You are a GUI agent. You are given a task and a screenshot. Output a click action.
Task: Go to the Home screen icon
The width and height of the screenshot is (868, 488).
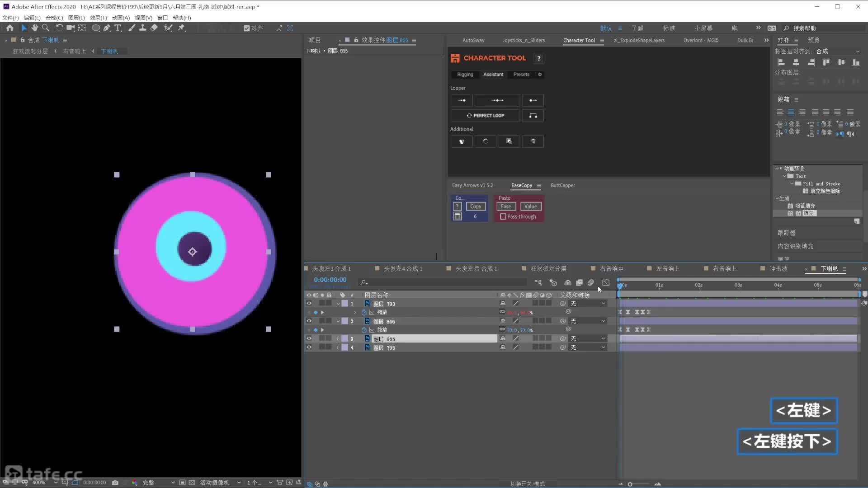click(9, 28)
